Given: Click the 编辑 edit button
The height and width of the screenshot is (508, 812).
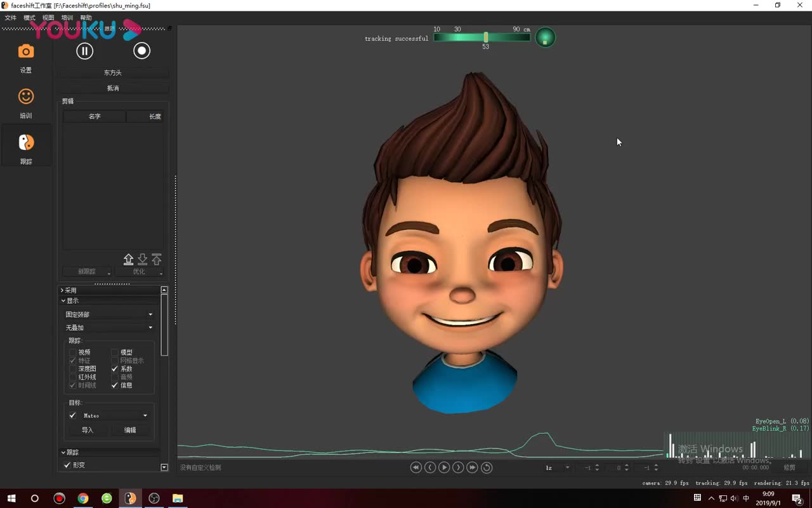Looking at the screenshot, I should tap(130, 430).
